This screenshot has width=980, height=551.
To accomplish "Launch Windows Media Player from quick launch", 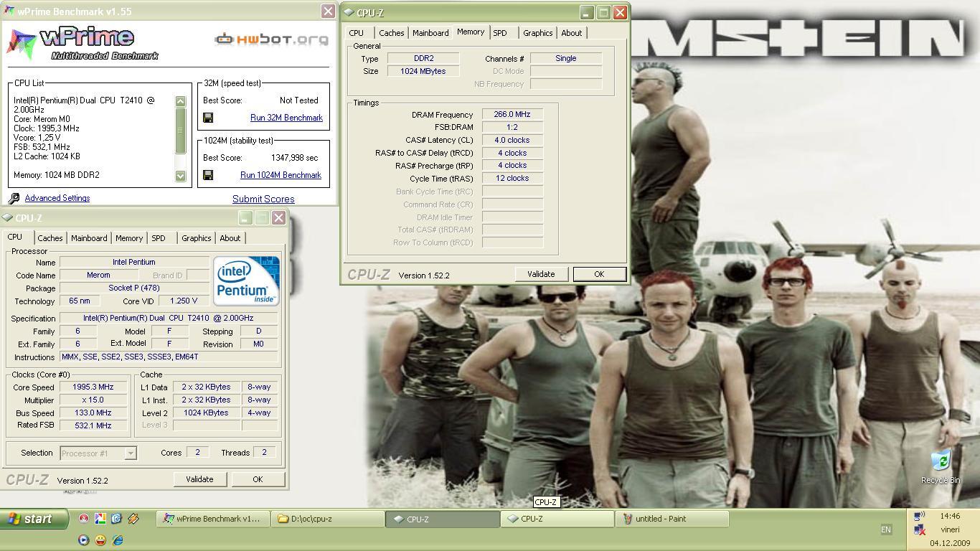I will click(84, 540).
